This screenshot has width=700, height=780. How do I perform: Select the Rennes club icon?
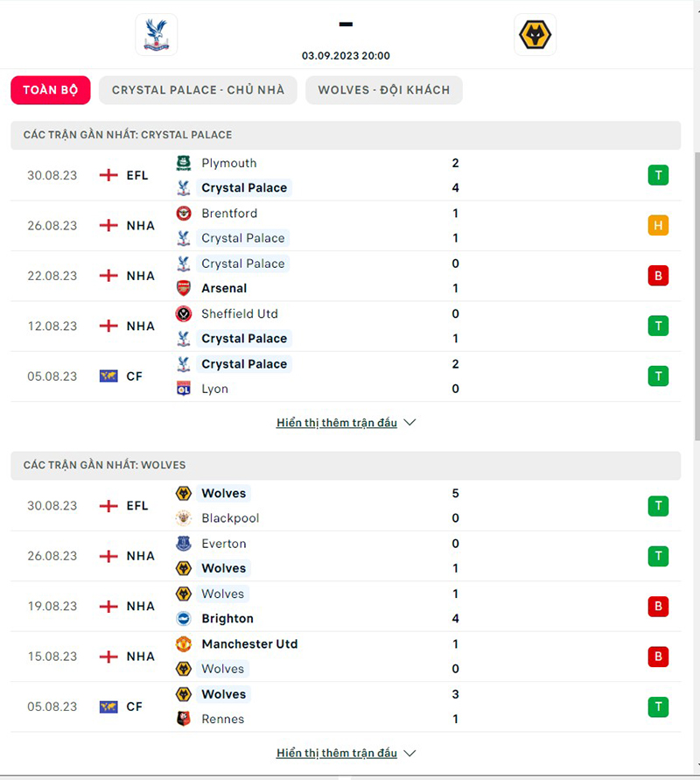tap(184, 719)
